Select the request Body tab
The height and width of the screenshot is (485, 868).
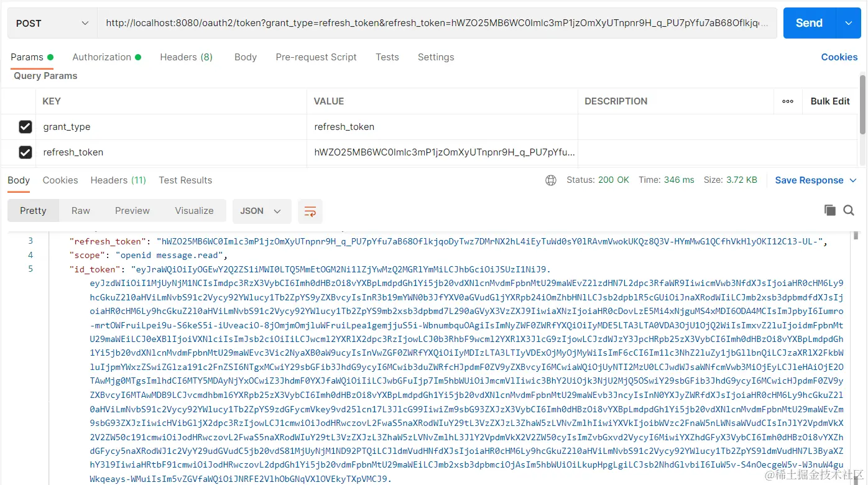click(x=246, y=57)
